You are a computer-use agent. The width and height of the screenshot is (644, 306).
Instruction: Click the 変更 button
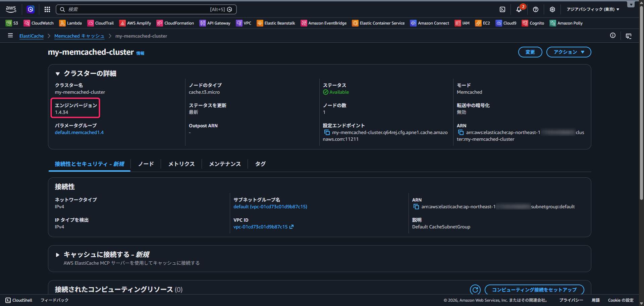coord(530,52)
